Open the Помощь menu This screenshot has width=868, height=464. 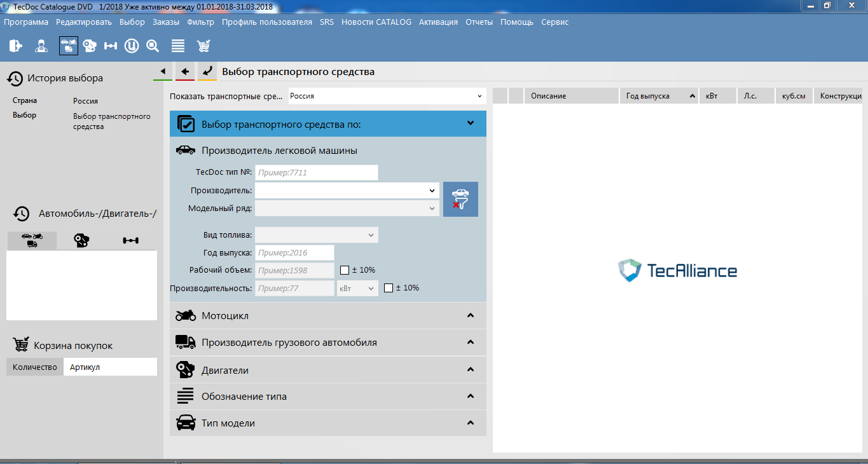coord(517,22)
